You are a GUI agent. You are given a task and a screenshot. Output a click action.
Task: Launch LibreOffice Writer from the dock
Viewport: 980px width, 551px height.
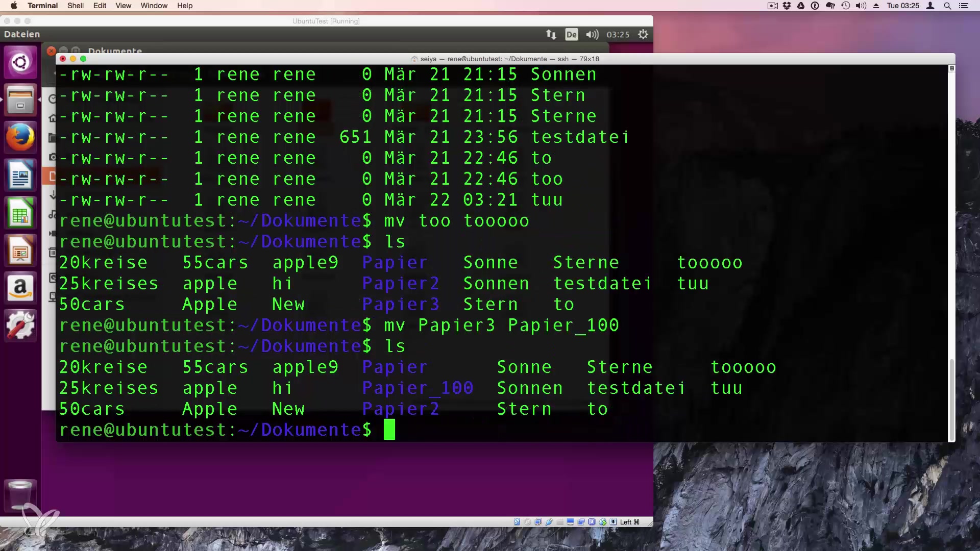point(20,175)
